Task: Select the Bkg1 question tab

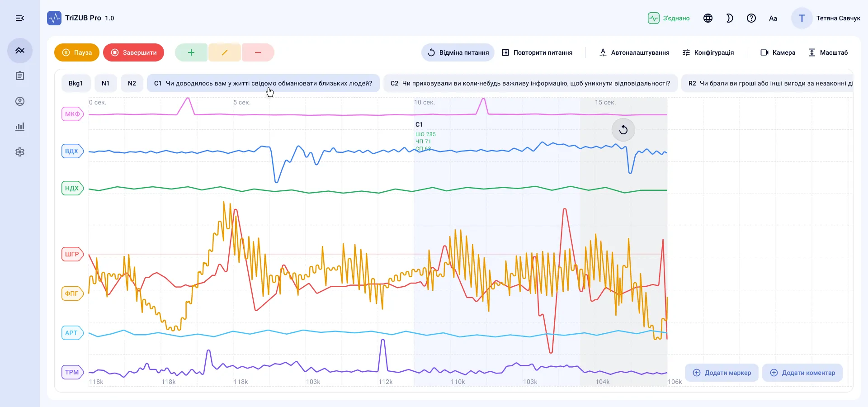Action: [x=76, y=83]
